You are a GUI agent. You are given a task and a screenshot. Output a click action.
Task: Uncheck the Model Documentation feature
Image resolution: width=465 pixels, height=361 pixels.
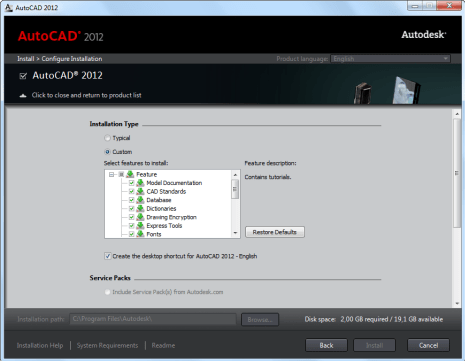(131, 183)
